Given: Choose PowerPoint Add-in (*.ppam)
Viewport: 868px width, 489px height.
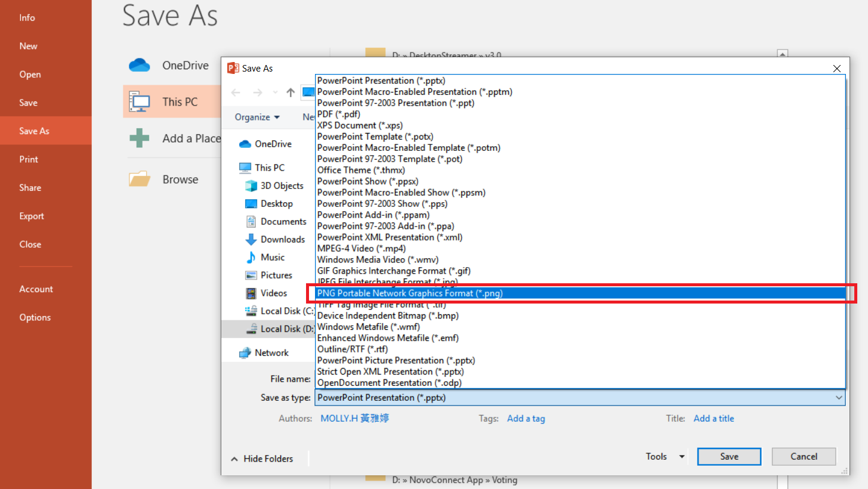Looking at the screenshot, I should pos(580,215).
